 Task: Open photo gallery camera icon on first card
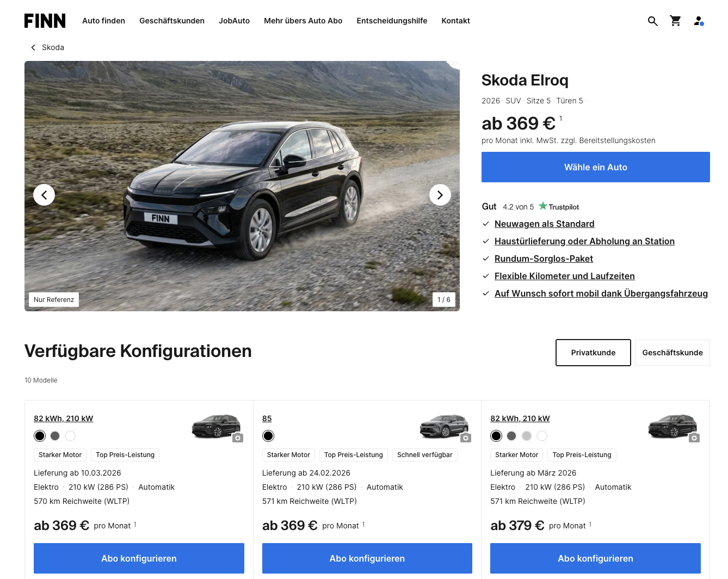pos(238,438)
